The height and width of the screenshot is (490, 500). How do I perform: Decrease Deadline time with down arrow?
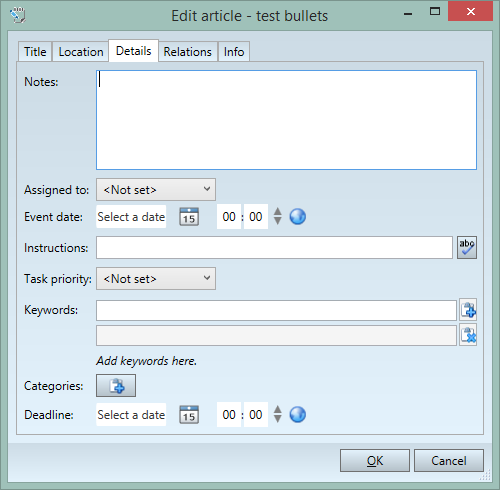click(277, 419)
